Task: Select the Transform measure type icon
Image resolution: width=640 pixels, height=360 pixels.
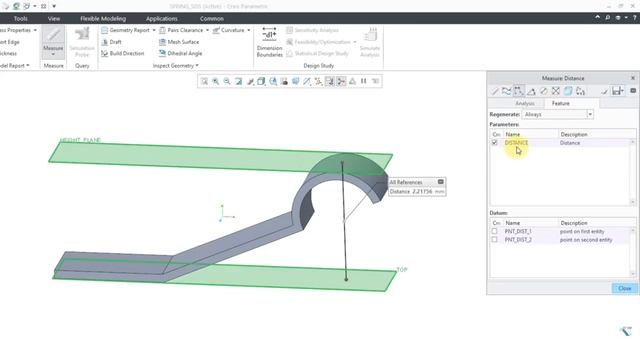Action: coord(580,91)
